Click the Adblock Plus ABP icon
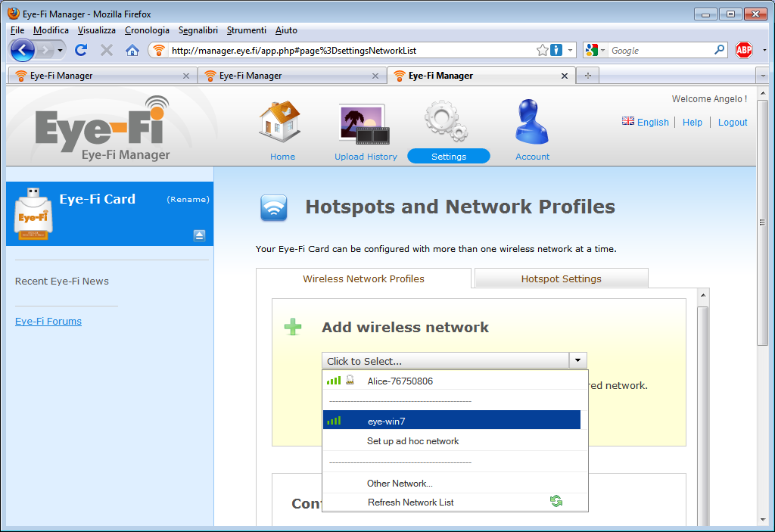Screen dimensions: 775x532 tap(744, 50)
